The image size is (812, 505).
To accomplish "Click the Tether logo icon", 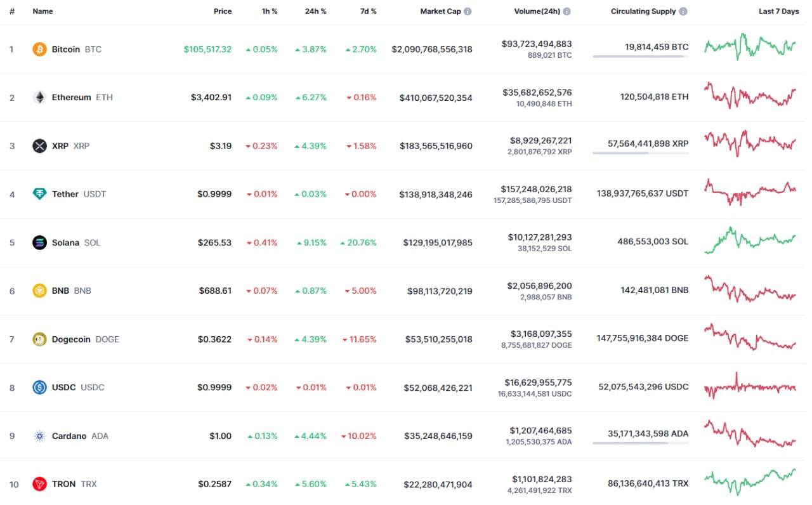I will pyautogui.click(x=39, y=194).
